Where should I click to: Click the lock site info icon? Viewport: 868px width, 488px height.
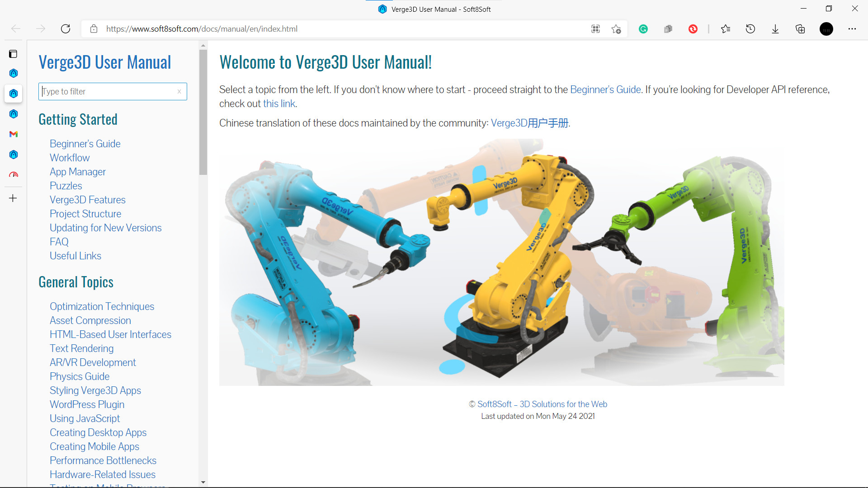(94, 29)
